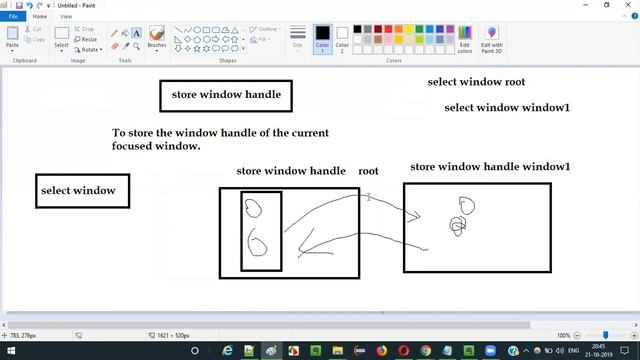The width and height of the screenshot is (640, 360).
Task: Choose the Five-point star shape
Action: pos(197,49)
